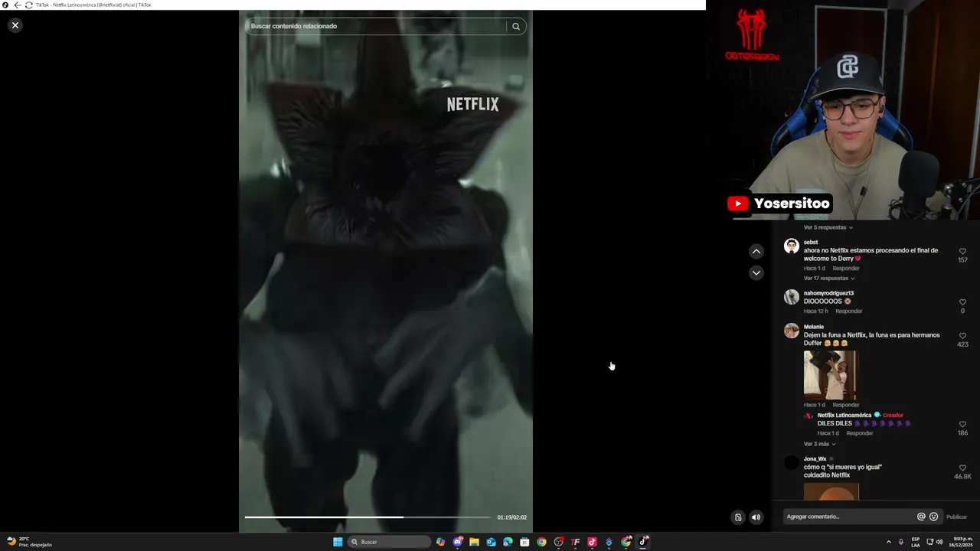Open the image in Melanie's comment
The image size is (980, 551).
click(831, 374)
